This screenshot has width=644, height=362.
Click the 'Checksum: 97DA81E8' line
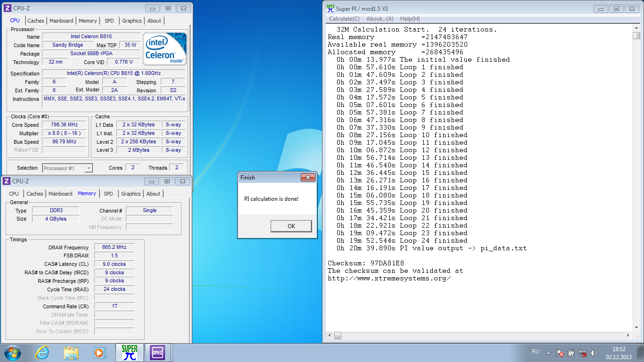pyautogui.click(x=366, y=263)
